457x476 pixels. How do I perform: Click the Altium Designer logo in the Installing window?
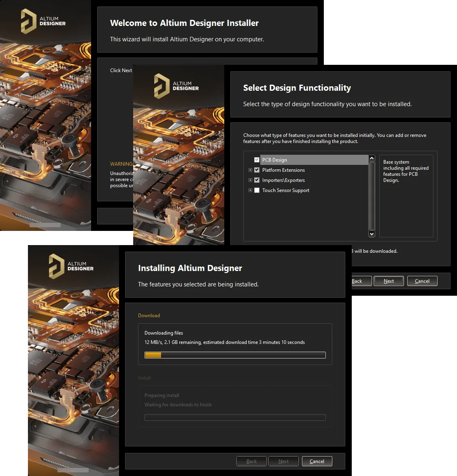click(x=71, y=266)
